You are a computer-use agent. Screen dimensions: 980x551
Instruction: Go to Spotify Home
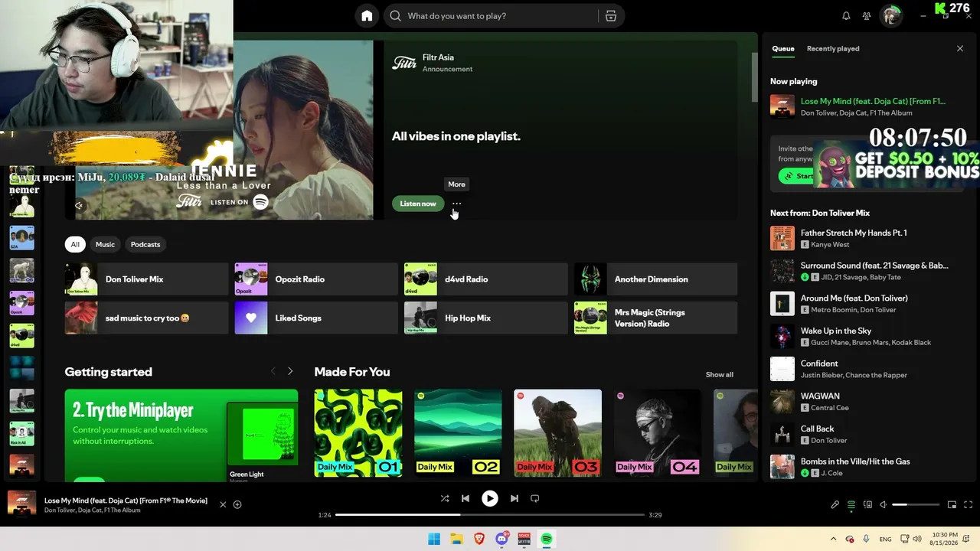tap(367, 16)
